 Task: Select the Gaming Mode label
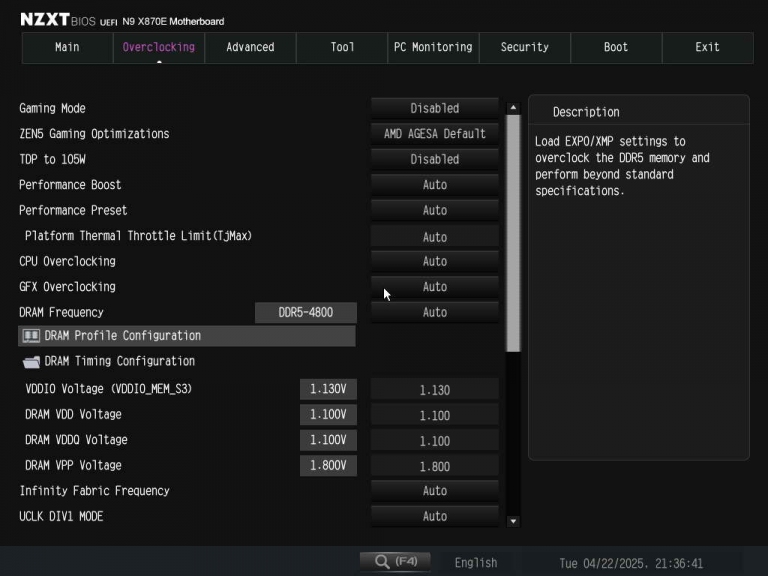[52, 108]
